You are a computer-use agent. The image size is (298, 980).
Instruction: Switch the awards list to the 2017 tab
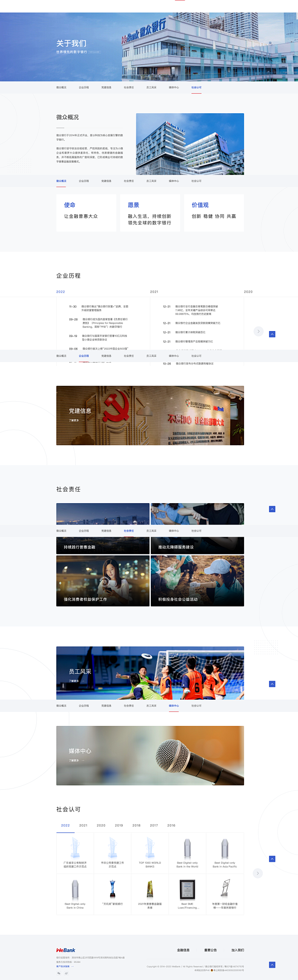[154, 825]
